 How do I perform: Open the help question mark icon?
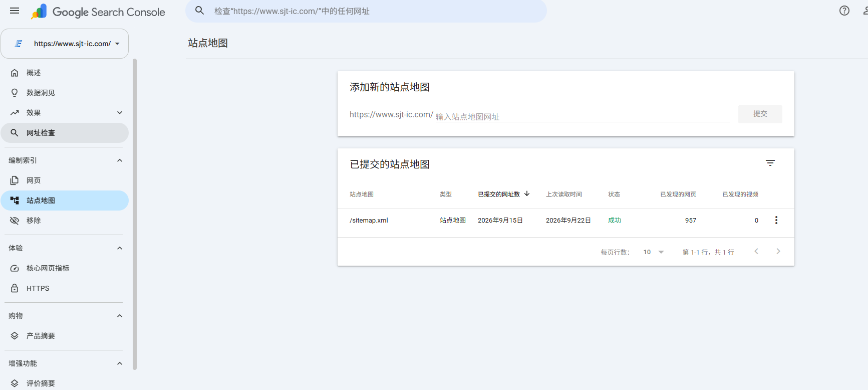844,11
